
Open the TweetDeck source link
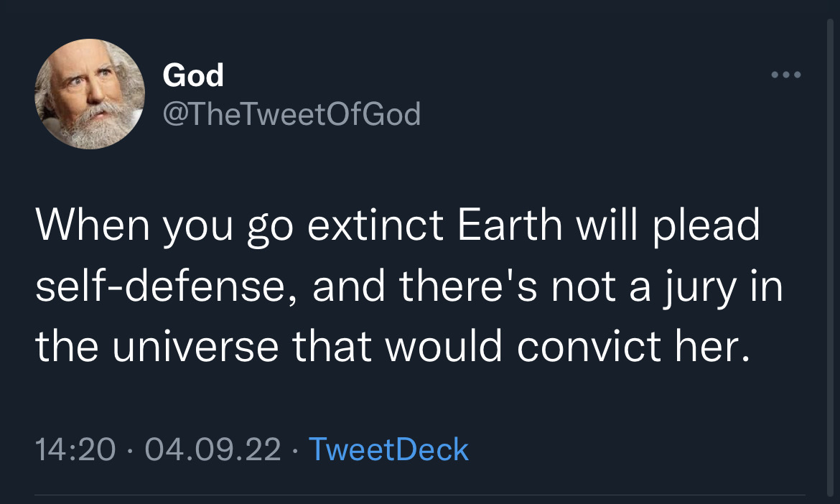pyautogui.click(x=388, y=449)
